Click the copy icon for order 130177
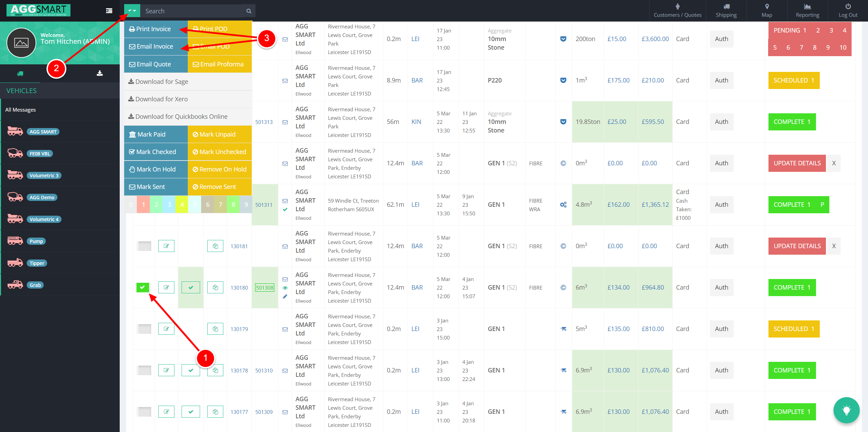 pyautogui.click(x=215, y=411)
